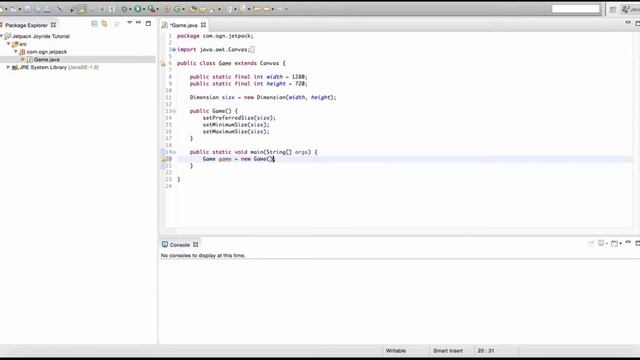640x360 pixels.
Task: Collapse the Jetpack Joyride Tutorial project
Action: point(2,36)
